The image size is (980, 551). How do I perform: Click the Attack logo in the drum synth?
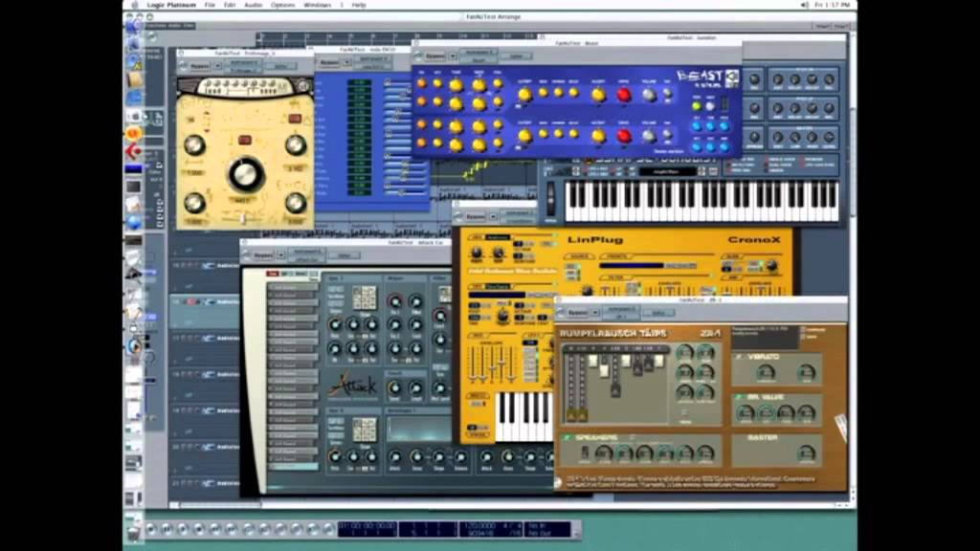tap(353, 386)
